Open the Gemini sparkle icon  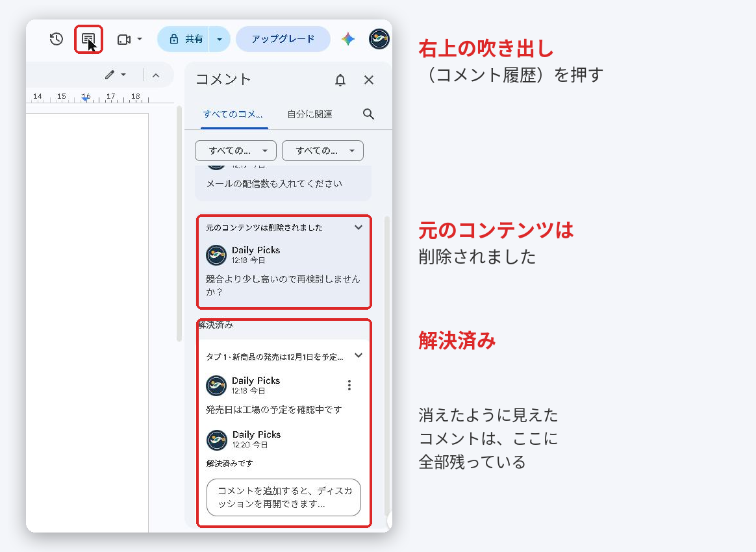pyautogui.click(x=348, y=39)
